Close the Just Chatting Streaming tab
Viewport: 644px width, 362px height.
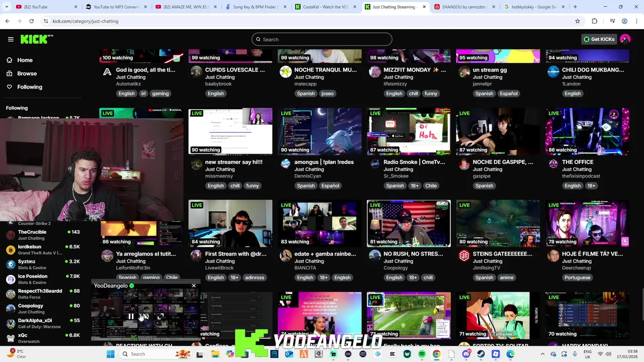pyautogui.click(x=424, y=7)
